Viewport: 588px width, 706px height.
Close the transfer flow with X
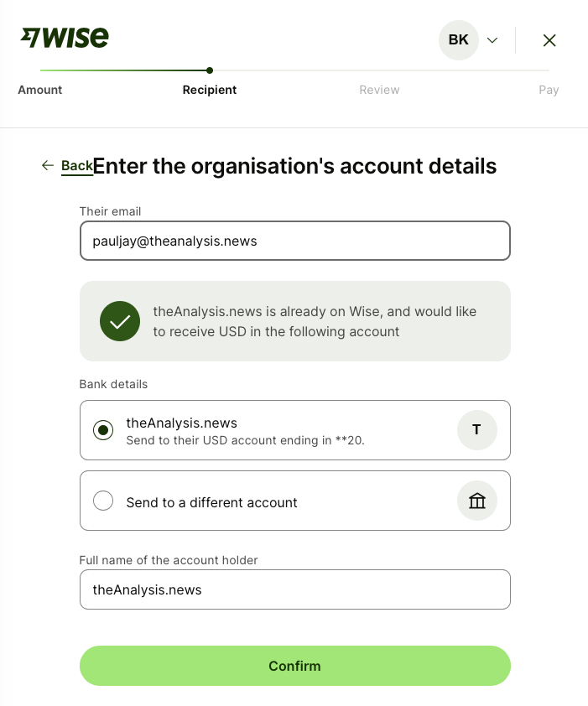click(x=549, y=40)
